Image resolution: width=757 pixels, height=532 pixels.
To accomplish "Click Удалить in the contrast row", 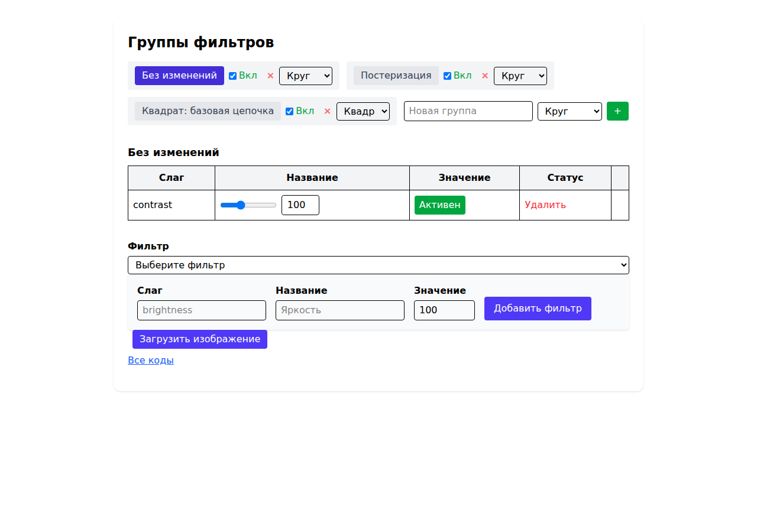I will tap(545, 205).
